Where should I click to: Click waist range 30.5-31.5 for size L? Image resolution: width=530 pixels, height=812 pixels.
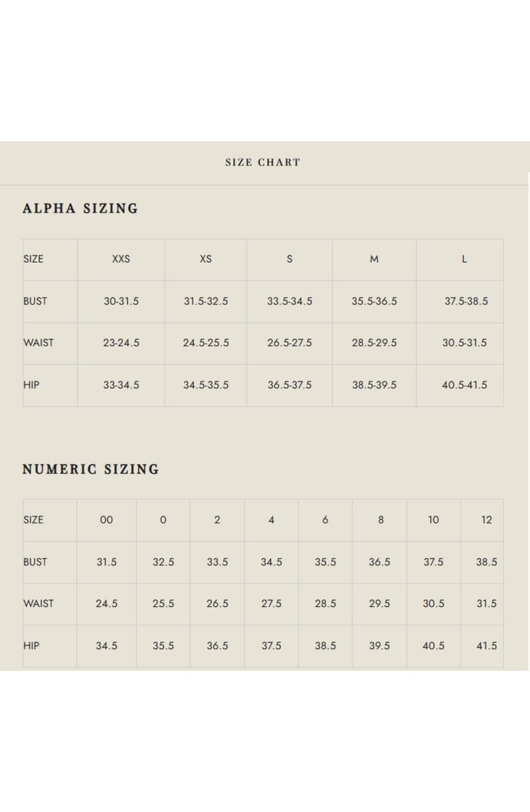pos(464,343)
